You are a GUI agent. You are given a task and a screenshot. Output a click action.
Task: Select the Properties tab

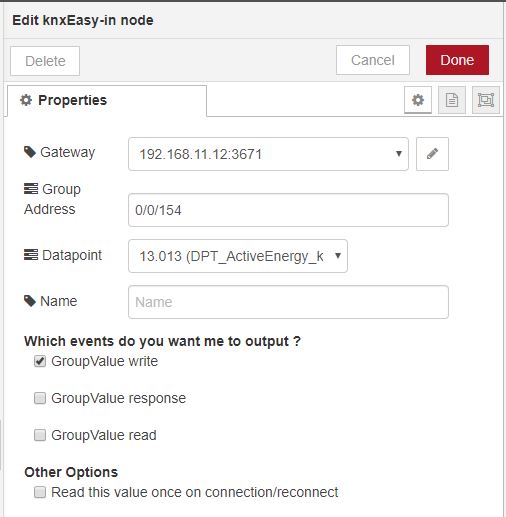coord(107,100)
